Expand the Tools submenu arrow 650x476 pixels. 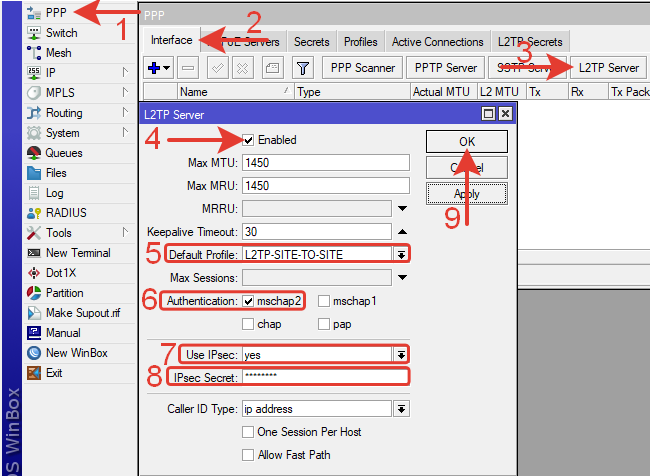125,232
